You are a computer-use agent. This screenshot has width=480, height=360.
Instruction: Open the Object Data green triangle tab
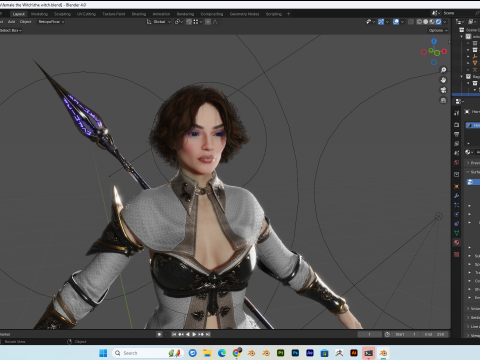click(457, 233)
